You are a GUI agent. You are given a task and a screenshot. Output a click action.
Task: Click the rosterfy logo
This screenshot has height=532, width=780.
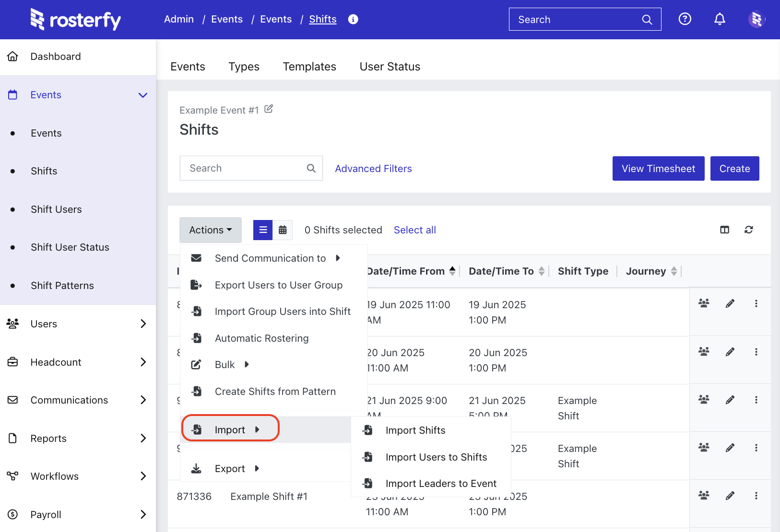click(75, 19)
